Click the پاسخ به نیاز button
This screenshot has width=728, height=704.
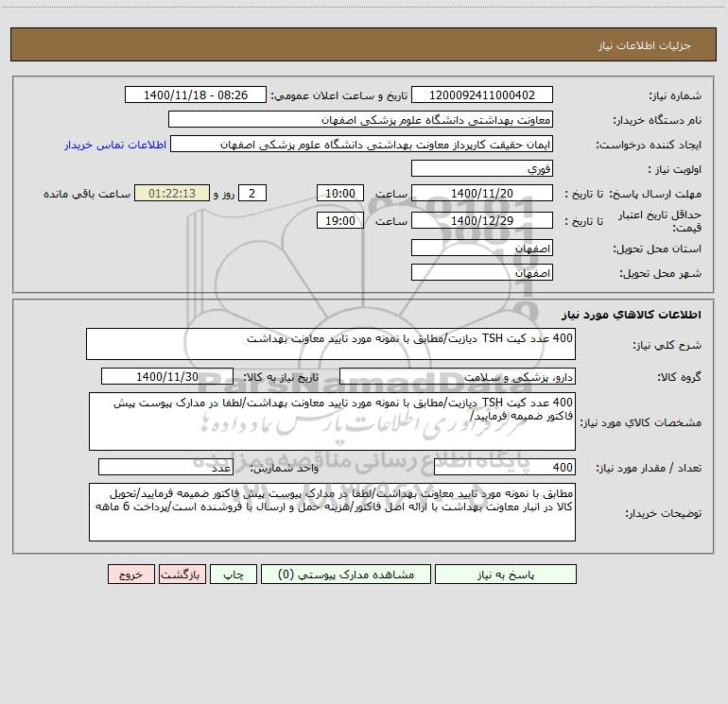506,575
